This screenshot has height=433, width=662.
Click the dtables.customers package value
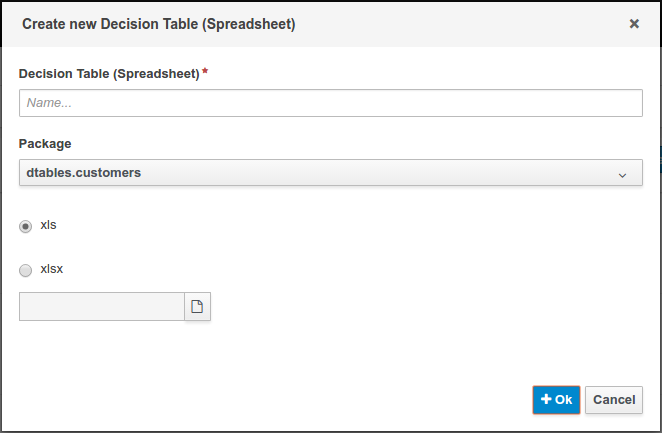click(x=84, y=173)
